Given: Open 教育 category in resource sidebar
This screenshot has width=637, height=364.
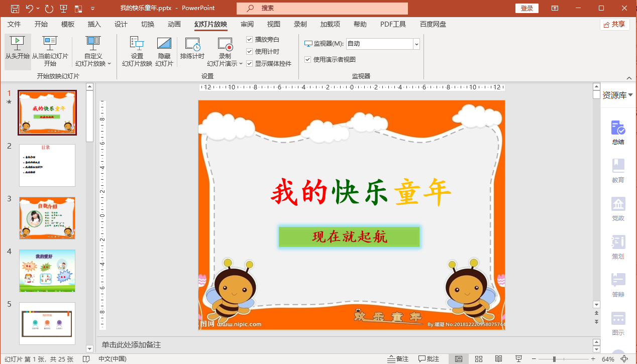Looking at the screenshot, I should pos(618,171).
